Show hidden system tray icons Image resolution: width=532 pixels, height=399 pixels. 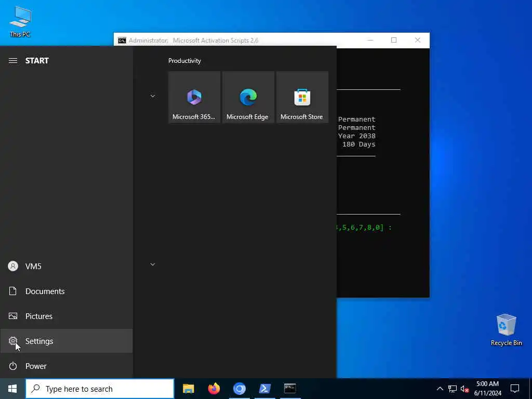(440, 389)
